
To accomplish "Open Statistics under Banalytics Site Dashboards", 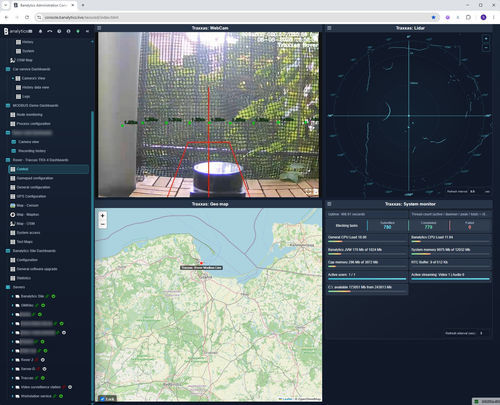I will (24, 278).
